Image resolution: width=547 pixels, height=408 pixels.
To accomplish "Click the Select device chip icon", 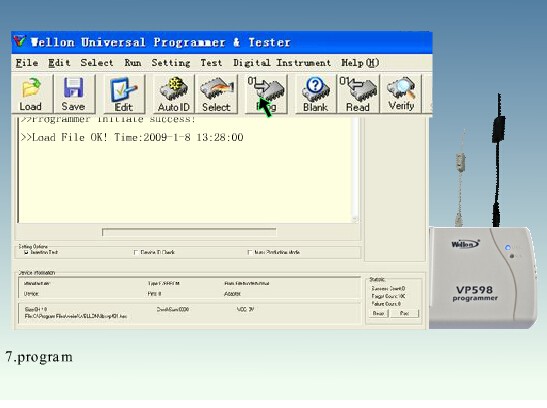I will pos(217,94).
